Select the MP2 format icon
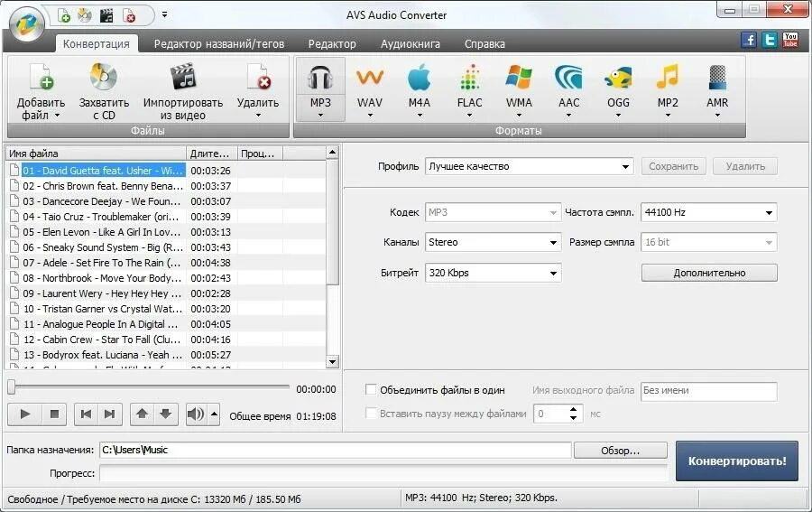The width and height of the screenshot is (812, 512). 668,78
